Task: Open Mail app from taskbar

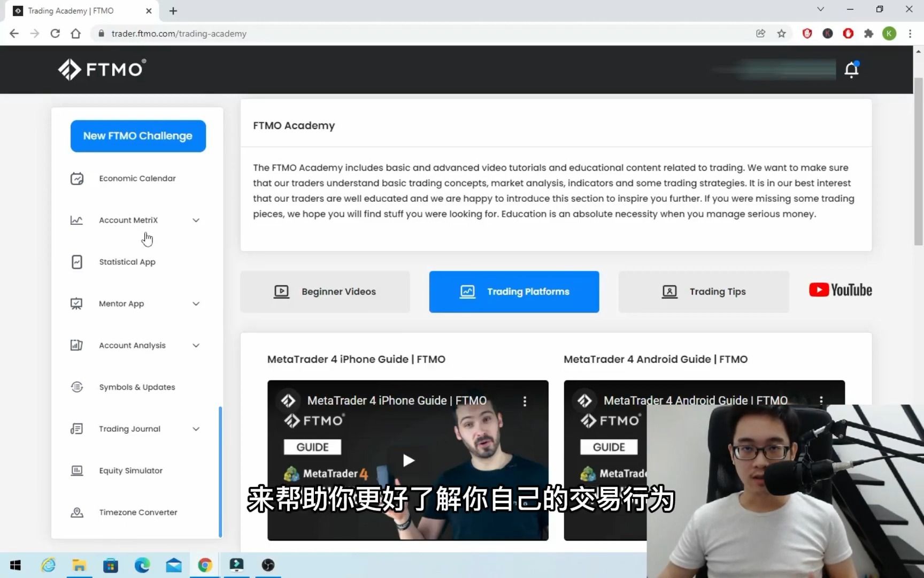Action: pyautogui.click(x=174, y=565)
